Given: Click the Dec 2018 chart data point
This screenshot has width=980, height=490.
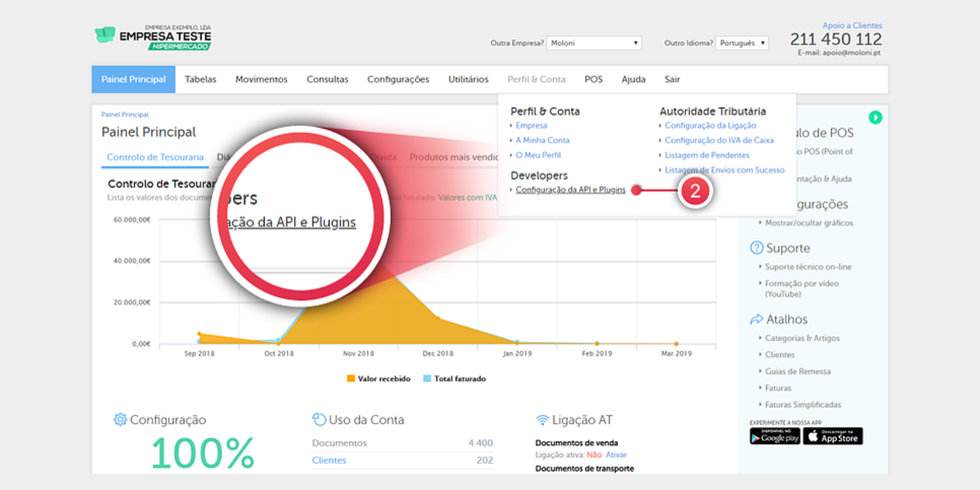Looking at the screenshot, I should (x=438, y=318).
